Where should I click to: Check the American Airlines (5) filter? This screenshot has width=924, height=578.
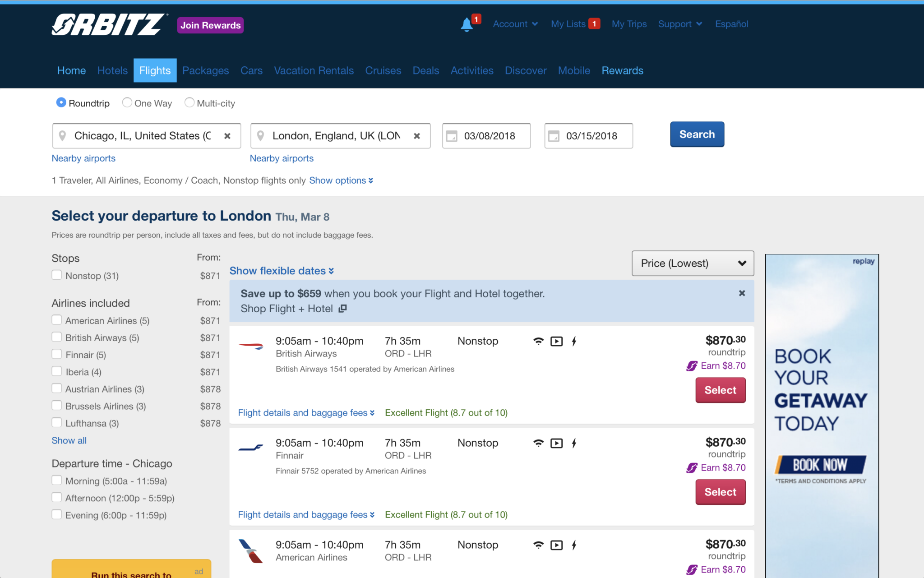click(x=56, y=320)
